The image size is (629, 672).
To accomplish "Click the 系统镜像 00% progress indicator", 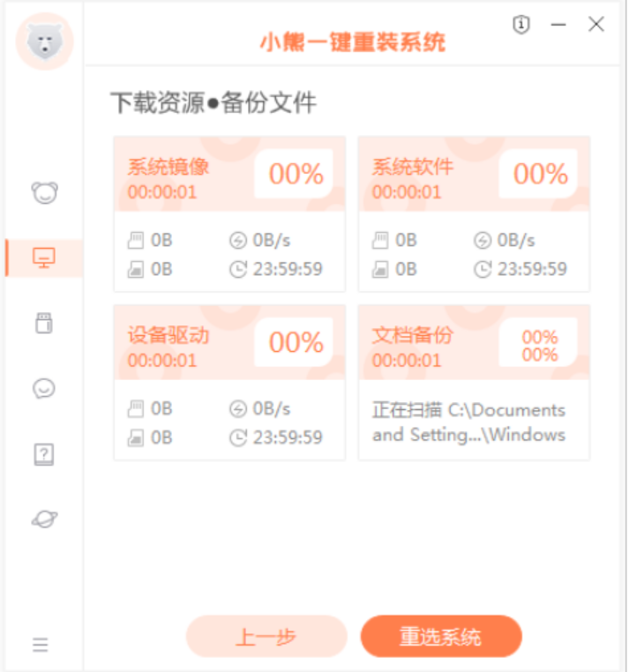I will coord(296,175).
